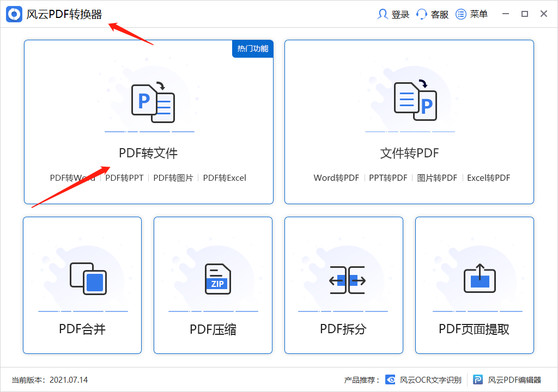The width and height of the screenshot is (558, 392).
Task: Click the 风云PDF编辑器 P icon
Action: (478, 379)
